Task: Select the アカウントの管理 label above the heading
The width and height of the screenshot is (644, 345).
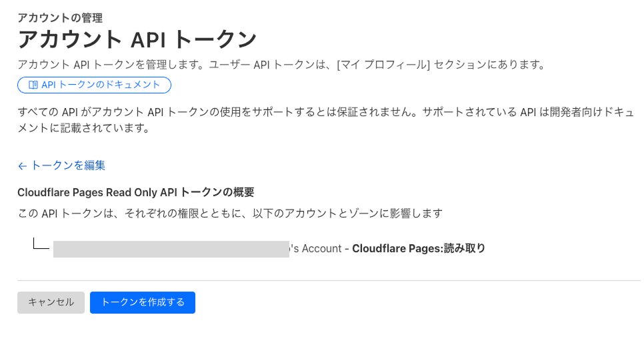Action: click(x=60, y=17)
